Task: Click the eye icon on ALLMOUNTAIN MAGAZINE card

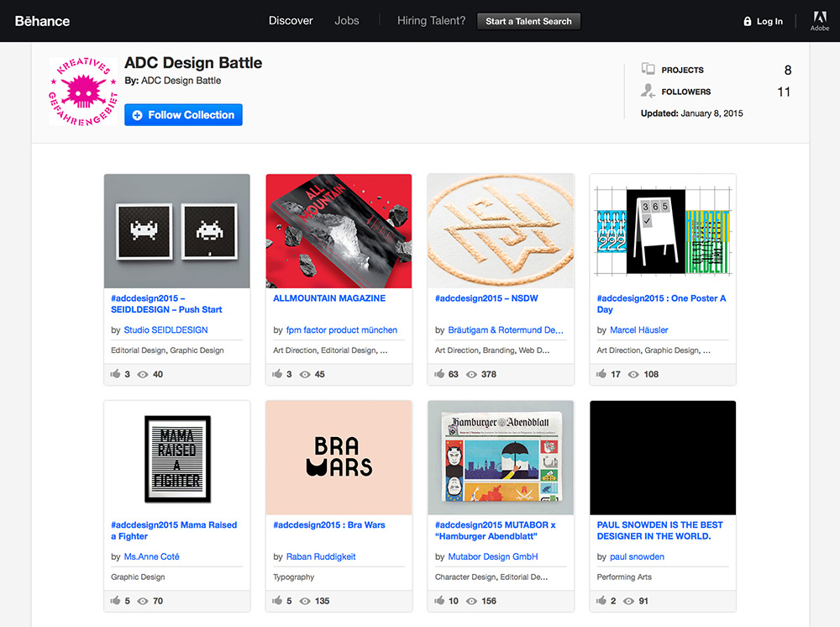Action: [x=305, y=375]
